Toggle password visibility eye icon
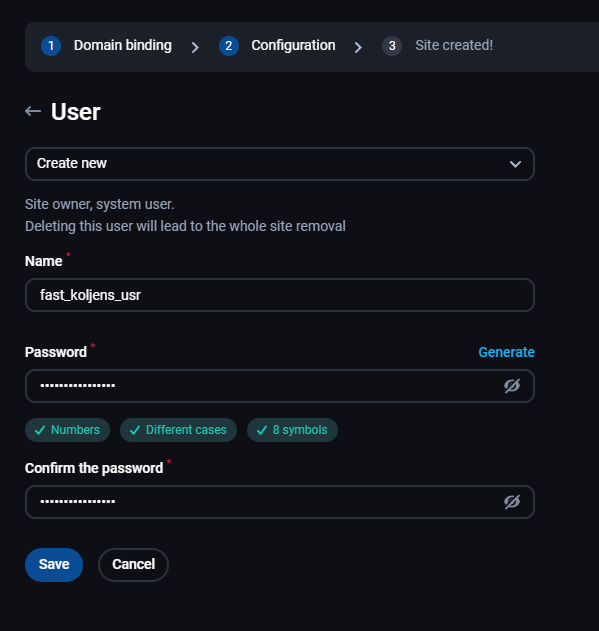 click(512, 386)
